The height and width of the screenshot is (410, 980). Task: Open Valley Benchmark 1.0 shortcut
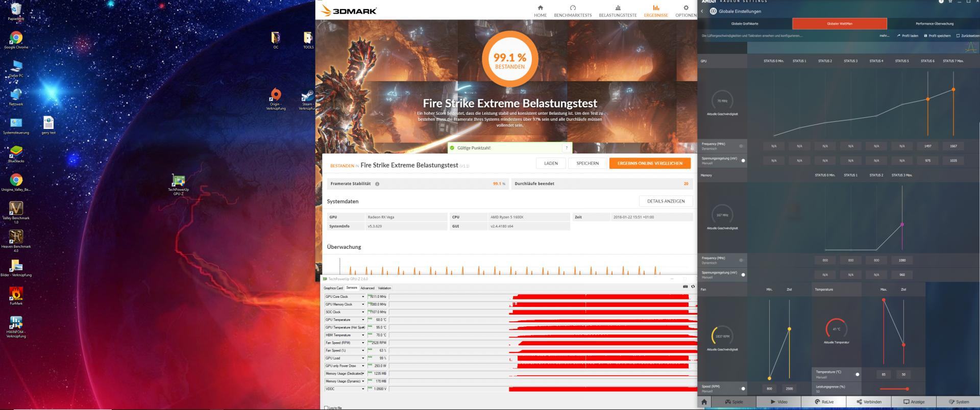[x=16, y=212]
